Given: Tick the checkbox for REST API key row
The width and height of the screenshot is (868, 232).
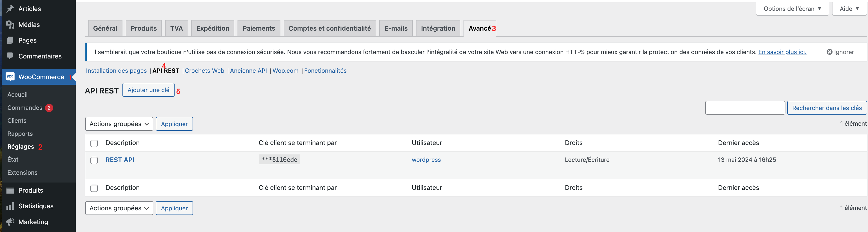Looking at the screenshot, I should tap(94, 160).
